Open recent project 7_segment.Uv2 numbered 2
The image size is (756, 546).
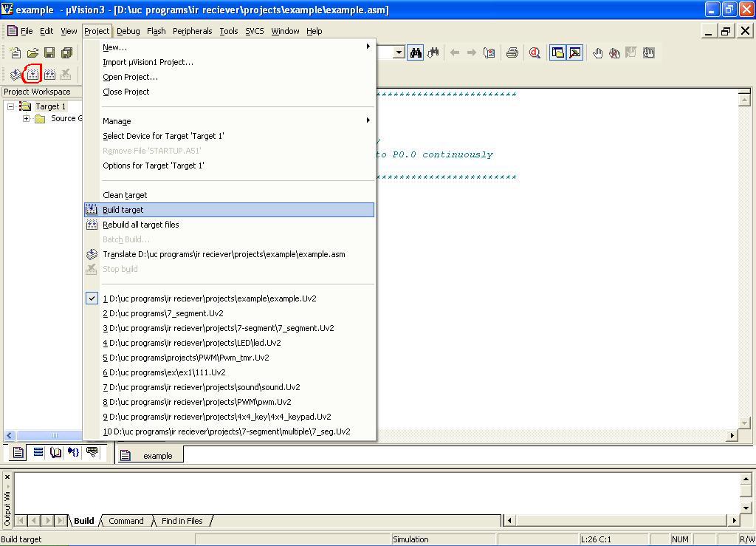point(229,313)
